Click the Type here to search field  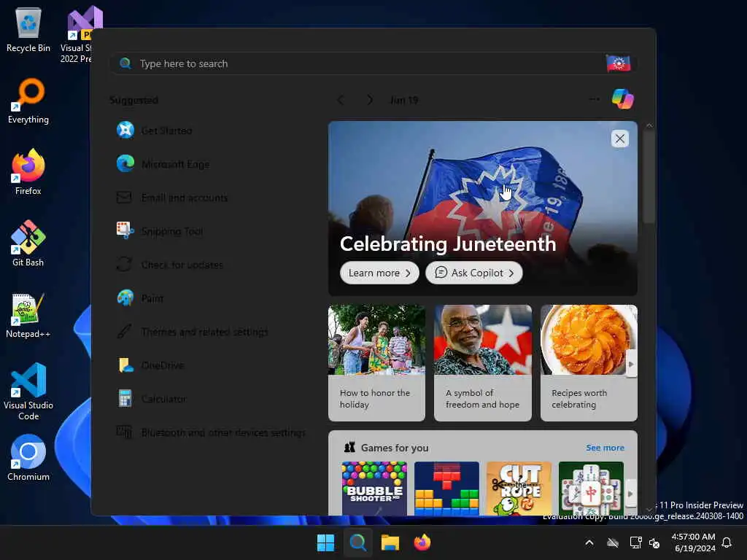pos(373,63)
